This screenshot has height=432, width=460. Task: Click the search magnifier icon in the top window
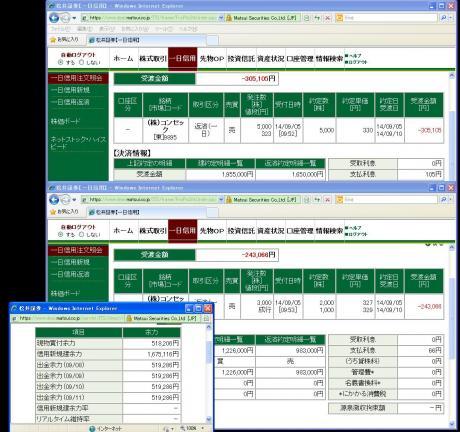pos(443,18)
